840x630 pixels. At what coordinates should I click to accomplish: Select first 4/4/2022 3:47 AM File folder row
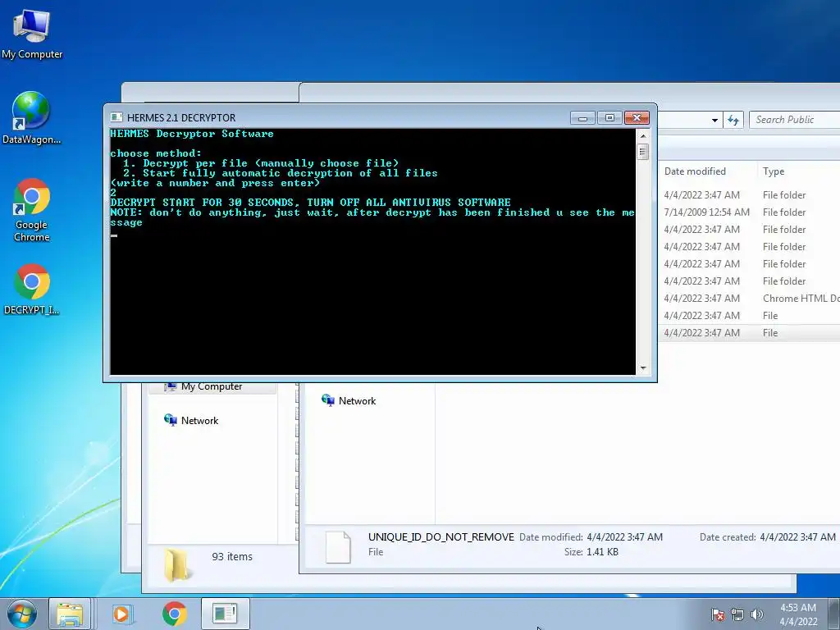[x=750, y=195]
